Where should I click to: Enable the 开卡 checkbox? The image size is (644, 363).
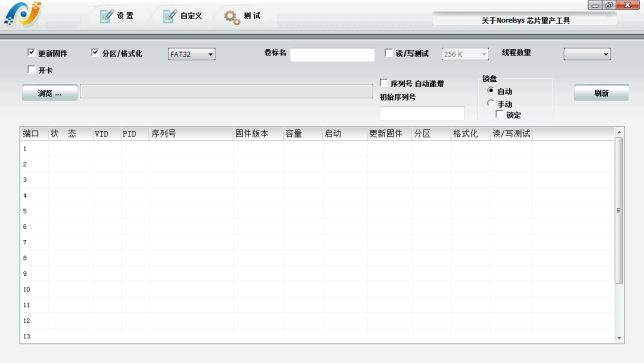31,69
